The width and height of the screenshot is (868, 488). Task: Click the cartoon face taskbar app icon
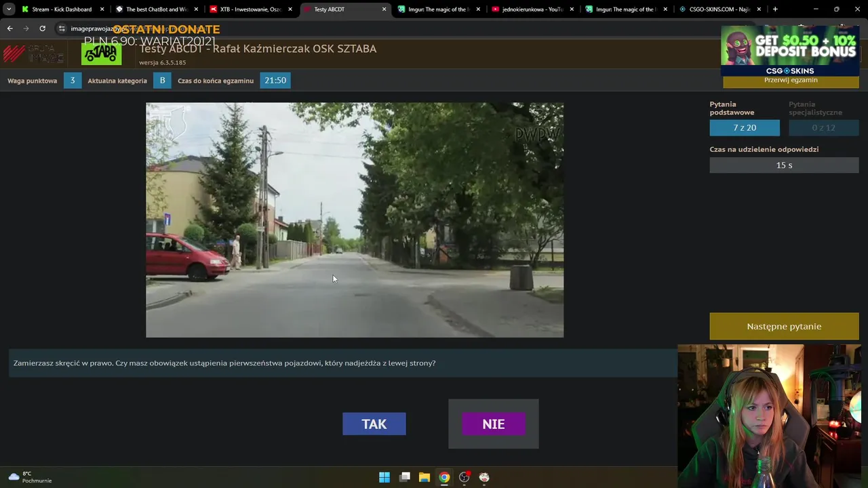click(x=484, y=477)
